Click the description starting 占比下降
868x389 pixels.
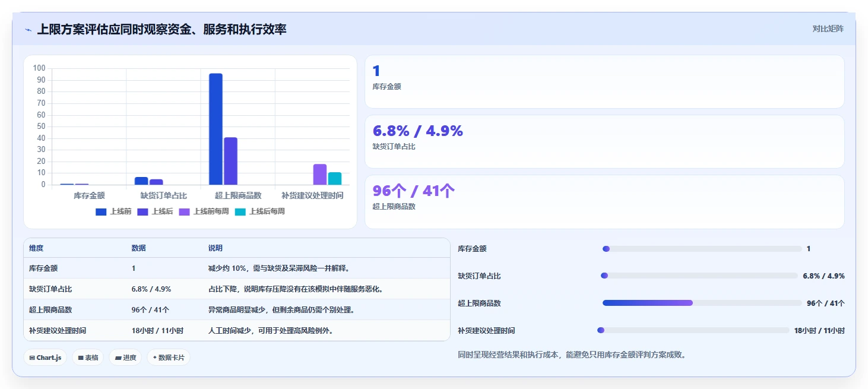296,289
